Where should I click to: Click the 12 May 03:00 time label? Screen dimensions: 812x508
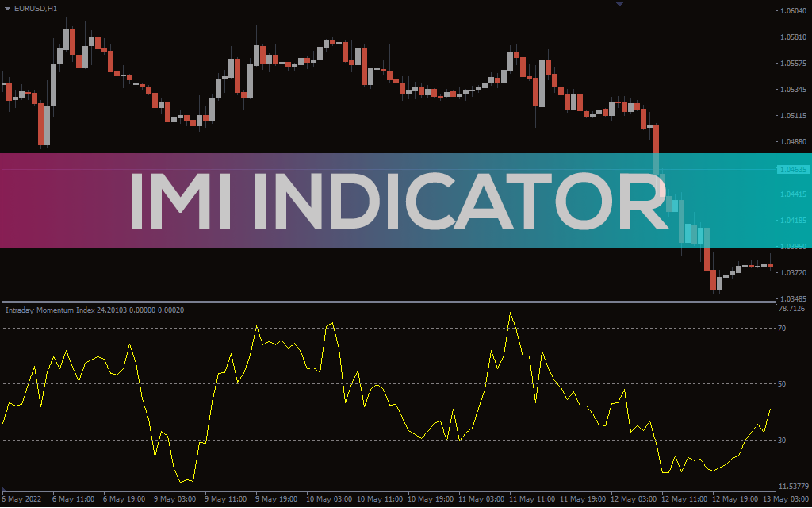point(634,499)
